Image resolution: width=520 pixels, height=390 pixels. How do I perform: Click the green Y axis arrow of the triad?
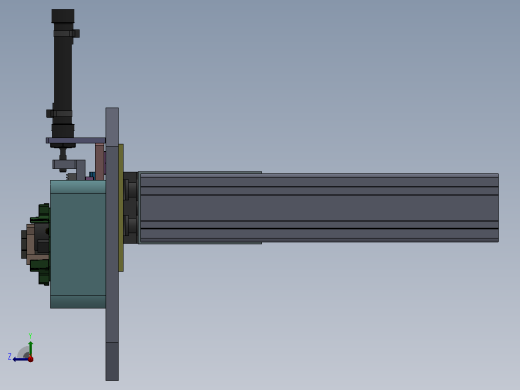pyautogui.click(x=31, y=349)
